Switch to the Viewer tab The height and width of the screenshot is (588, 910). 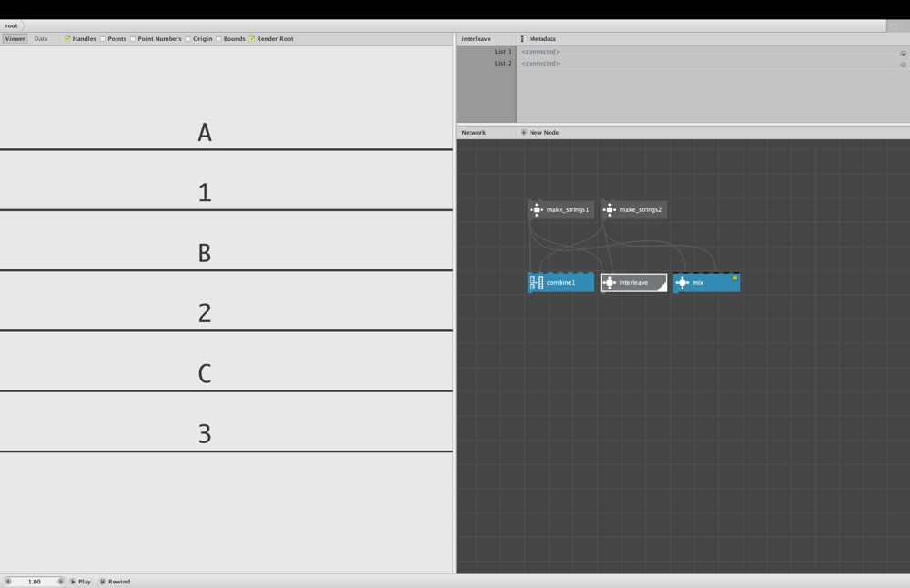tap(15, 39)
